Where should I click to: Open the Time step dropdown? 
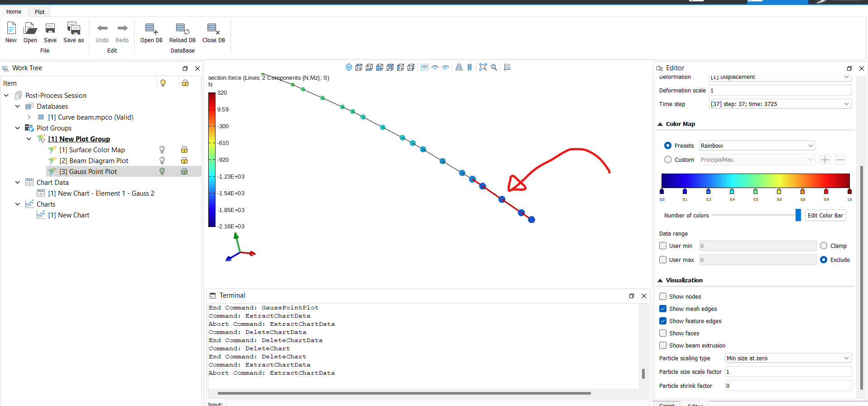tap(780, 104)
